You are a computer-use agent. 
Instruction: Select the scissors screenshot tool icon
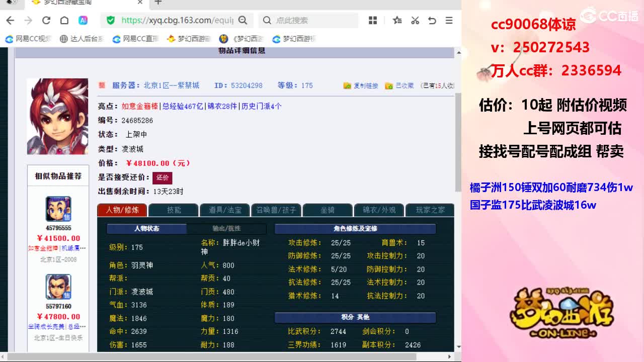[415, 20]
